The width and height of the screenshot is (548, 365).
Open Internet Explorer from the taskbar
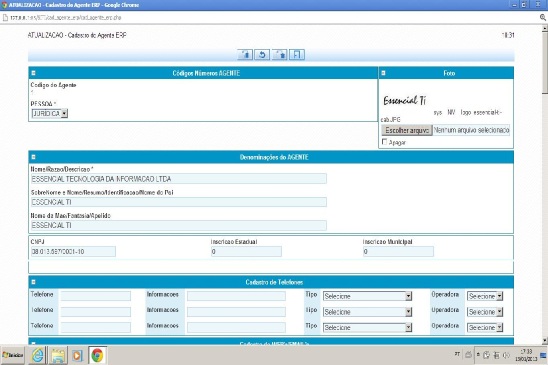tap(38, 355)
